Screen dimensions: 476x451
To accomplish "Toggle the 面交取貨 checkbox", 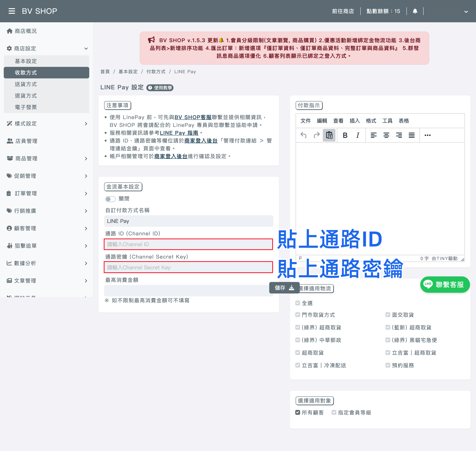I will tap(388, 315).
